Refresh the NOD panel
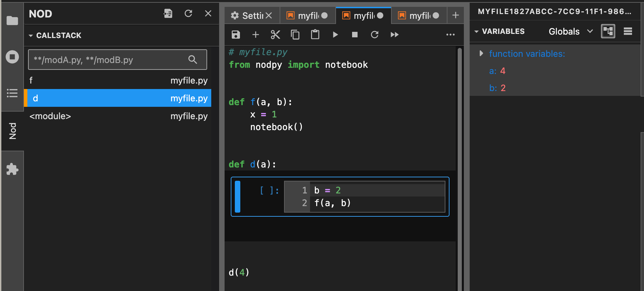Screen dimensions: 644x291 point(188,14)
